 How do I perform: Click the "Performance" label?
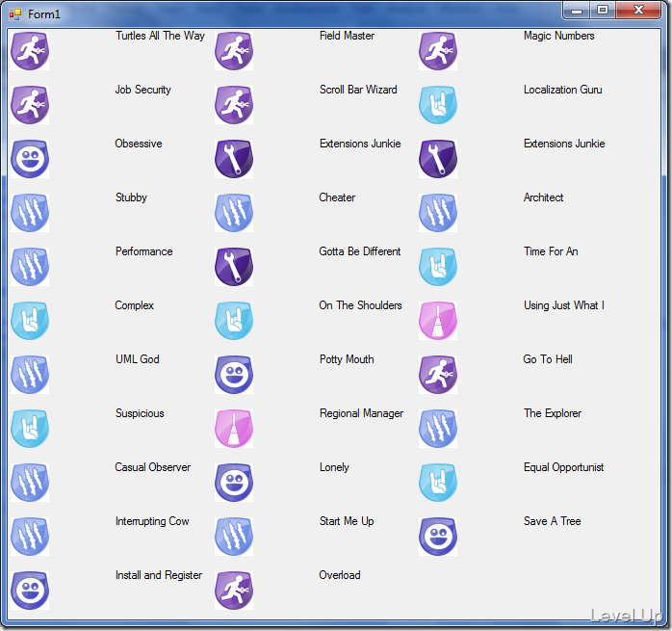pos(144,251)
